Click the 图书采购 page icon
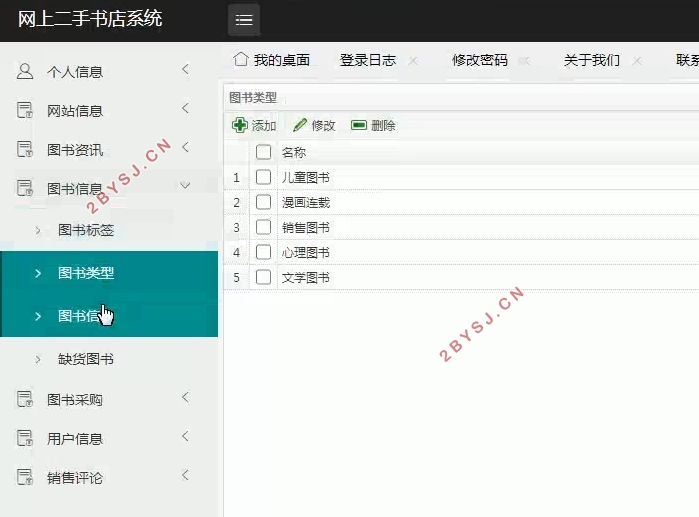 pyautogui.click(x=25, y=399)
